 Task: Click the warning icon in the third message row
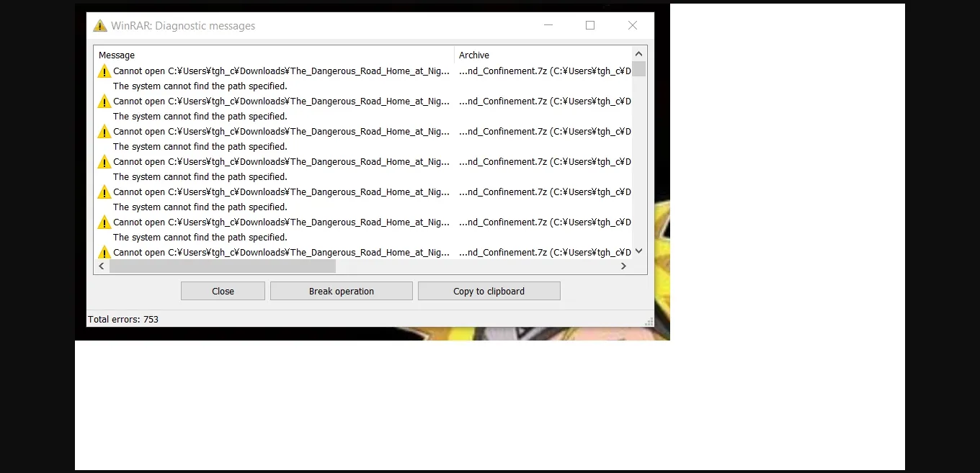pos(104,132)
